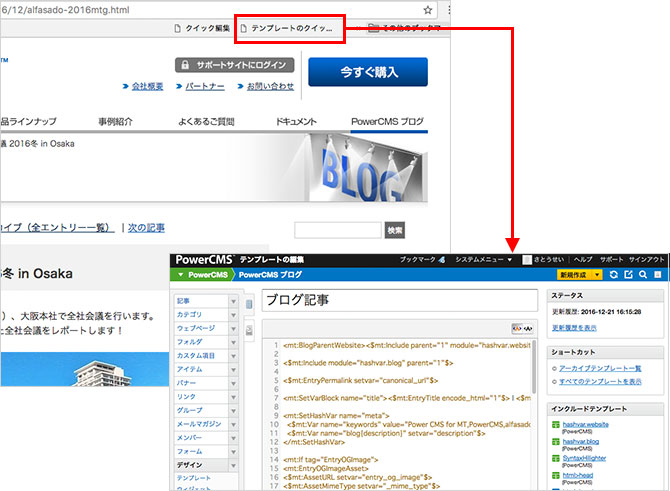Open the サポート link in admin header
This screenshot has width=670, height=491.
pyautogui.click(x=611, y=259)
